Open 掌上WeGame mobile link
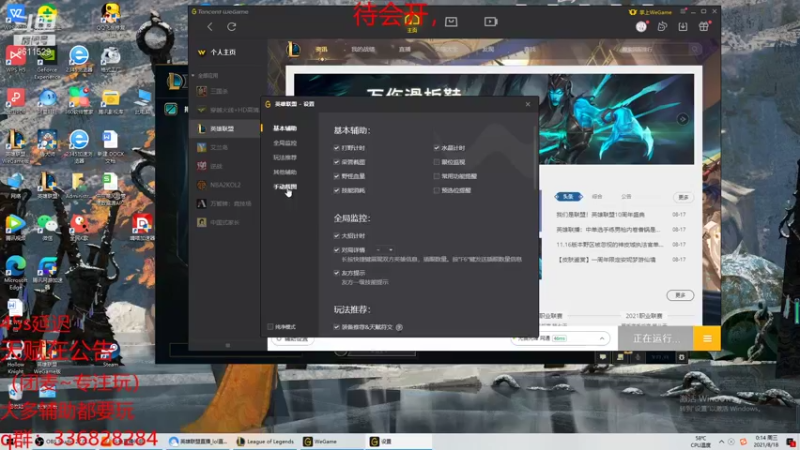This screenshot has height=450, width=800. pos(651,12)
